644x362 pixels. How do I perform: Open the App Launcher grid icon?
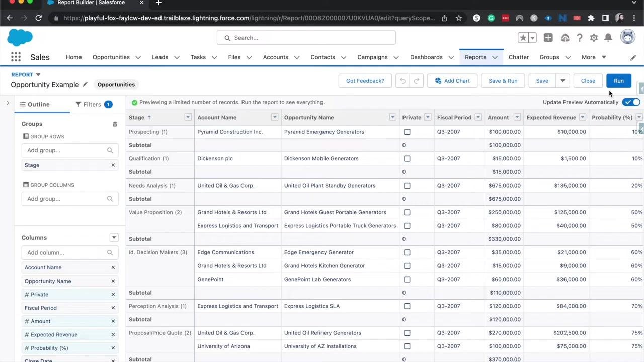click(16, 57)
